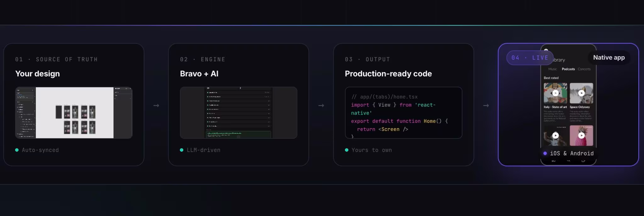Switch to the Music tab in phone
Image resolution: width=644 pixels, height=216 pixels.
click(552, 69)
